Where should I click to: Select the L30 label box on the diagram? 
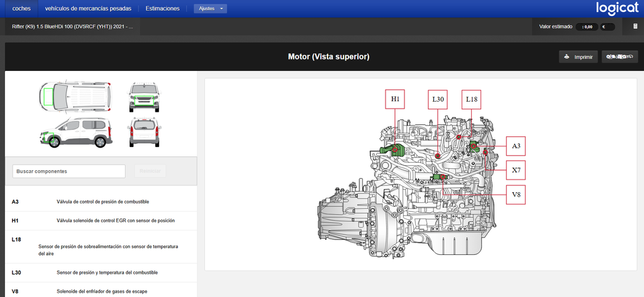(438, 99)
